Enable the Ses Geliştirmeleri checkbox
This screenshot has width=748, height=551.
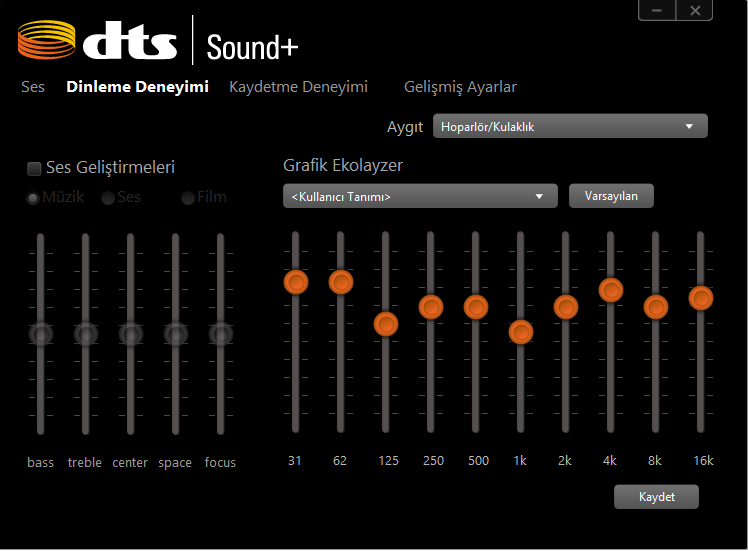(x=34, y=168)
